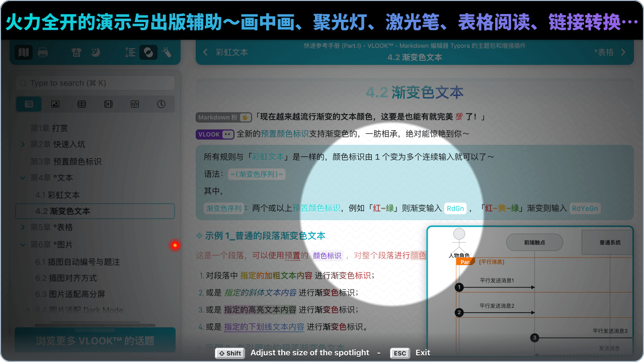The width and height of the screenshot is (644, 362).
Task: Click the RdGn code tag
Action: pyautogui.click(x=455, y=208)
